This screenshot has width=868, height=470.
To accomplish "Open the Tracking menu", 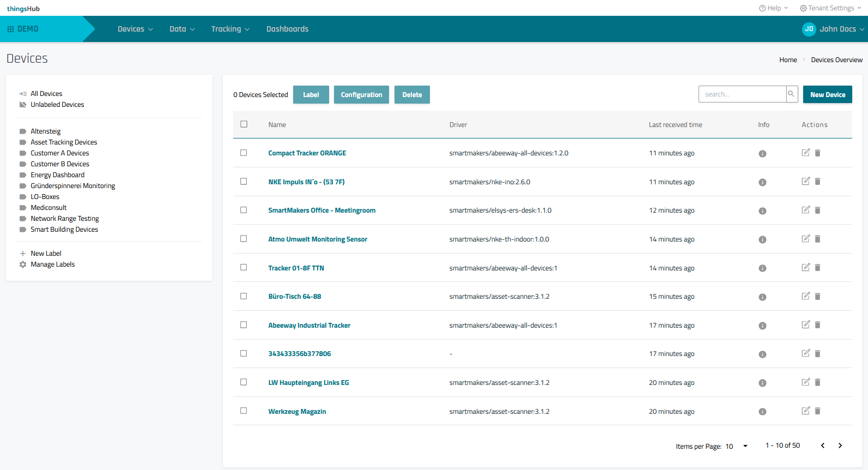I will coord(230,29).
